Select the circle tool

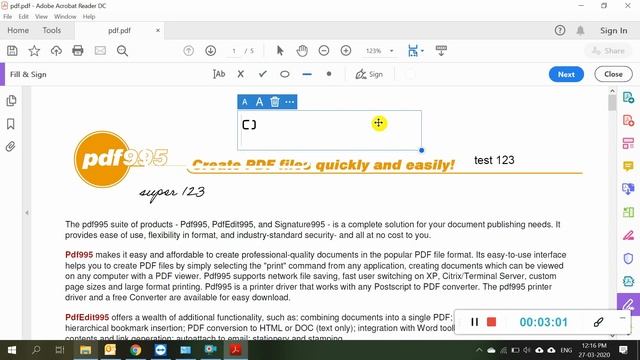(x=285, y=74)
